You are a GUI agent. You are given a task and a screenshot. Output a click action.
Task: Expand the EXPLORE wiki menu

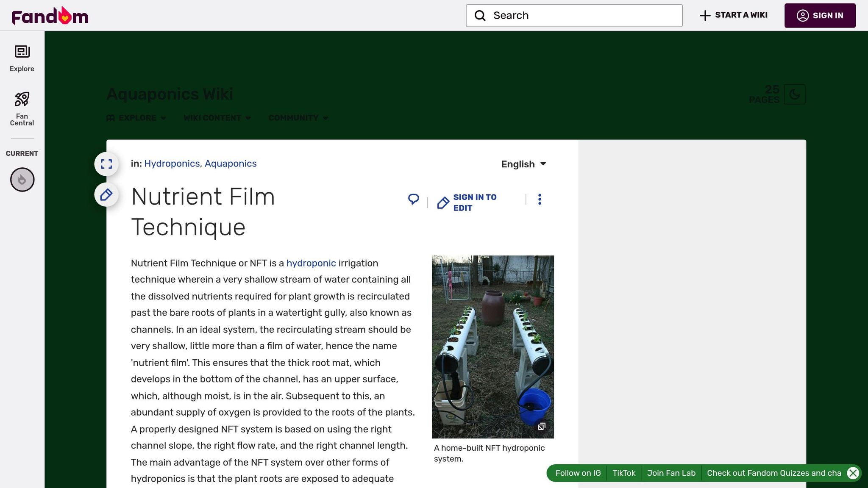point(136,118)
